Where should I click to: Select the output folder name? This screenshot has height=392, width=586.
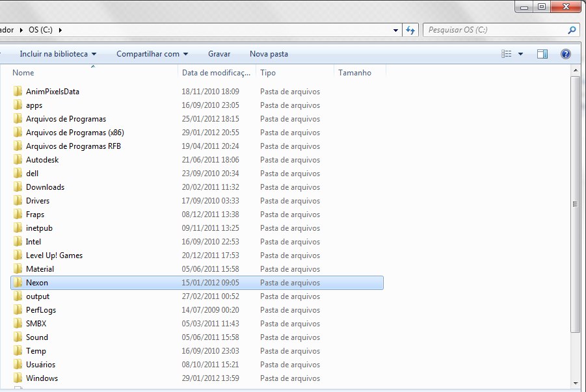37,296
